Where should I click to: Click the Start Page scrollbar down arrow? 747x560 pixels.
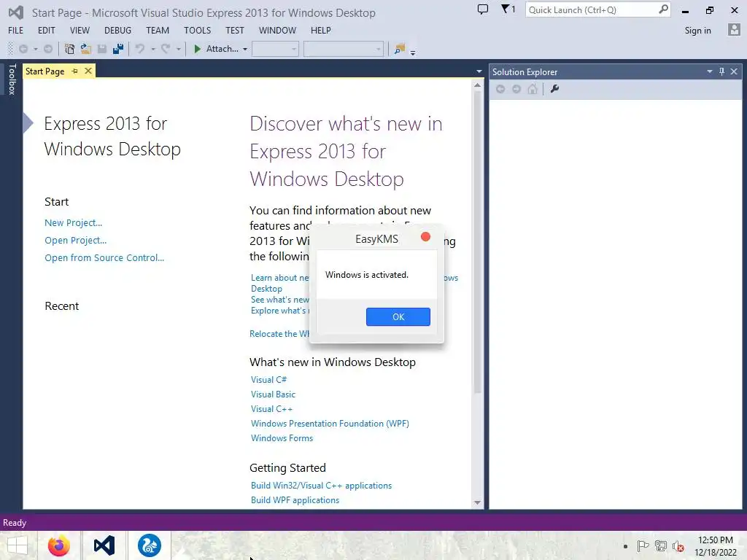click(477, 503)
